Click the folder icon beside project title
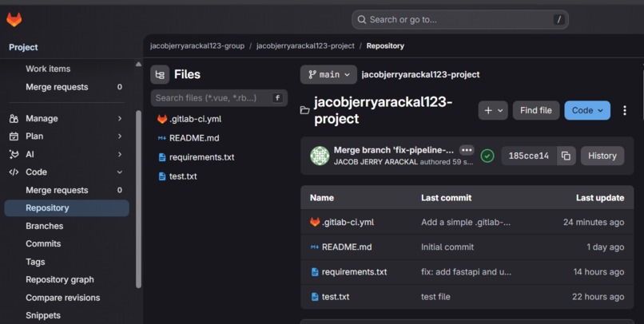Screen dimensions: 644x324 304,110
